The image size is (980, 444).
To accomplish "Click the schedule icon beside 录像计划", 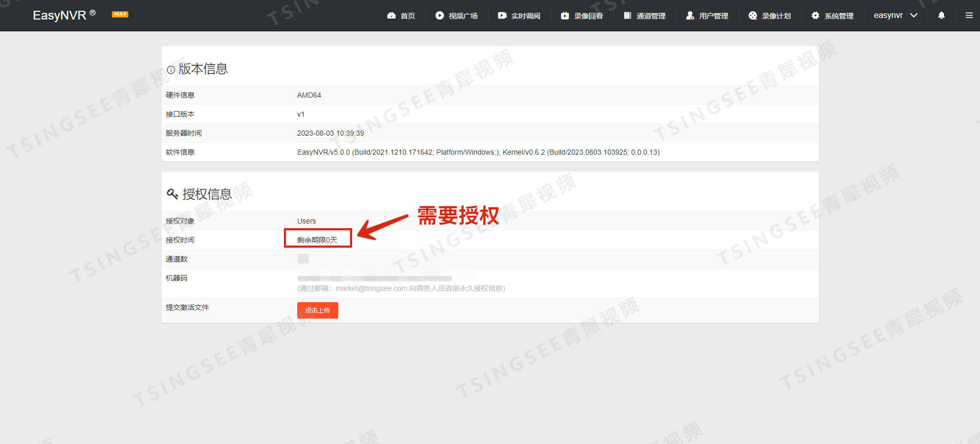I will [753, 15].
